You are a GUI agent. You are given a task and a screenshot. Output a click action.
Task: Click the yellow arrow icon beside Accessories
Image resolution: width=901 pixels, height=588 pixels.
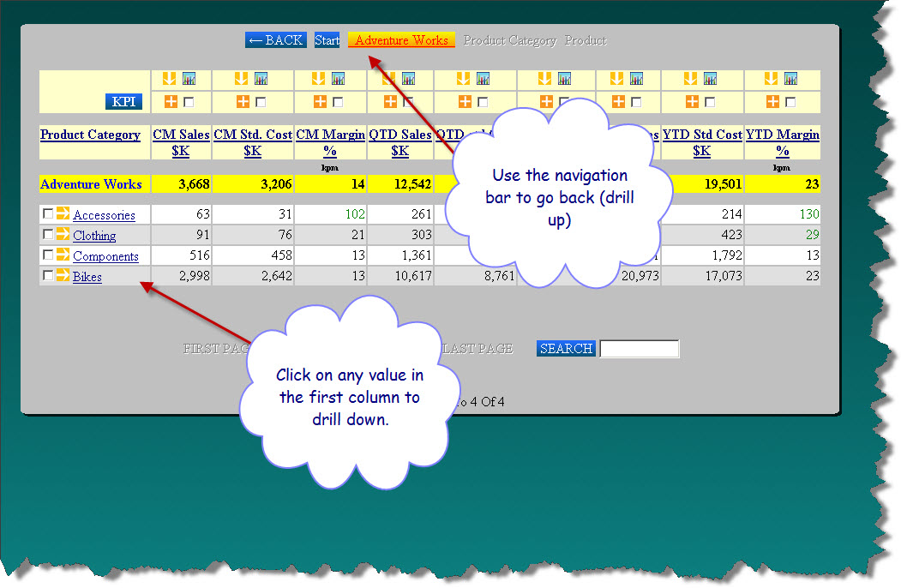tap(63, 213)
